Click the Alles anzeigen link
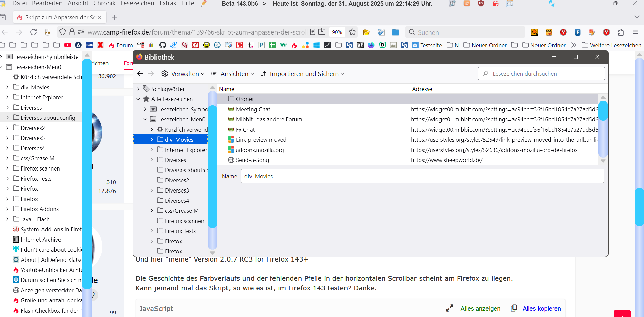This screenshot has height=317, width=644. tap(480, 308)
